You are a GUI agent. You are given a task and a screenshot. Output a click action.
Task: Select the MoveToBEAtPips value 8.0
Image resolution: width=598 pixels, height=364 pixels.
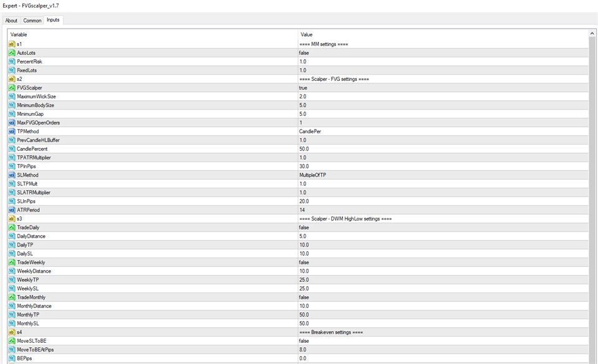303,350
